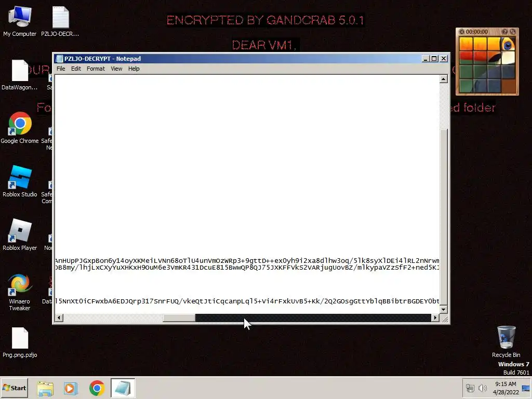Image resolution: width=532 pixels, height=399 pixels.
Task: Open the volume speaker icon in tray
Action: coord(482,388)
